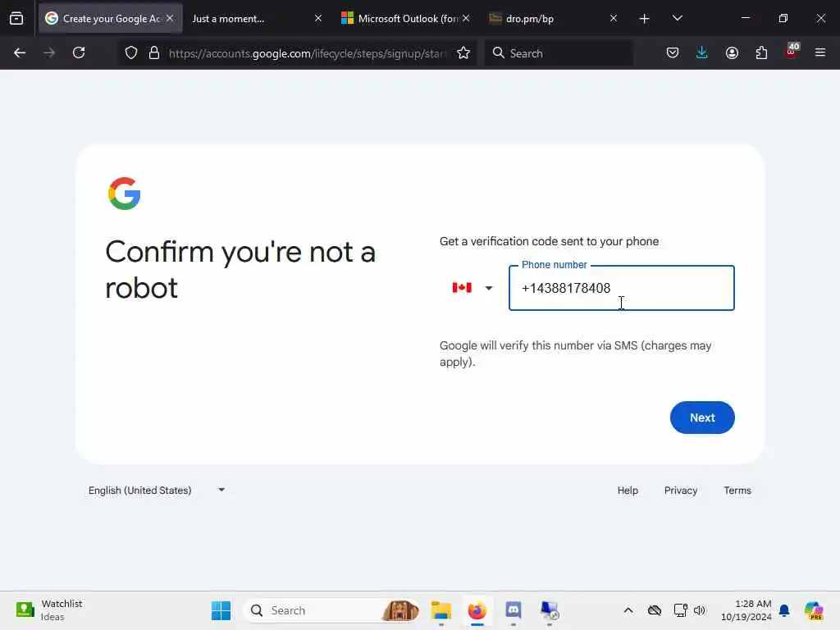The height and width of the screenshot is (630, 840).
Task: Open Discord from the taskbar
Action: pyautogui.click(x=514, y=610)
